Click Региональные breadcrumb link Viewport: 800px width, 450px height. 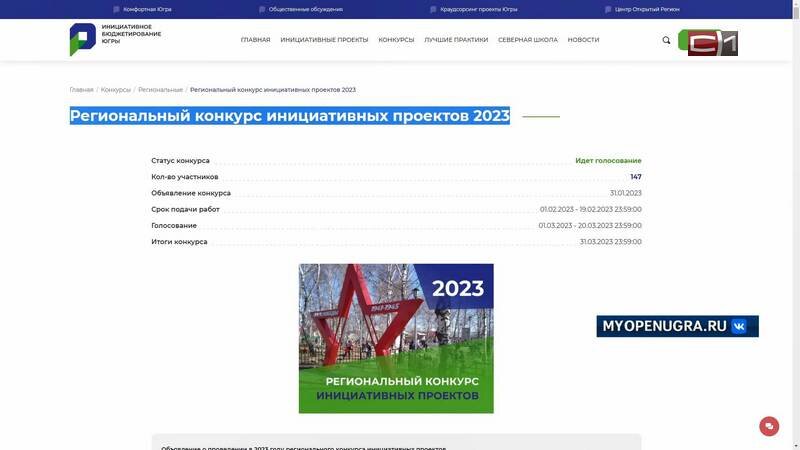point(160,90)
